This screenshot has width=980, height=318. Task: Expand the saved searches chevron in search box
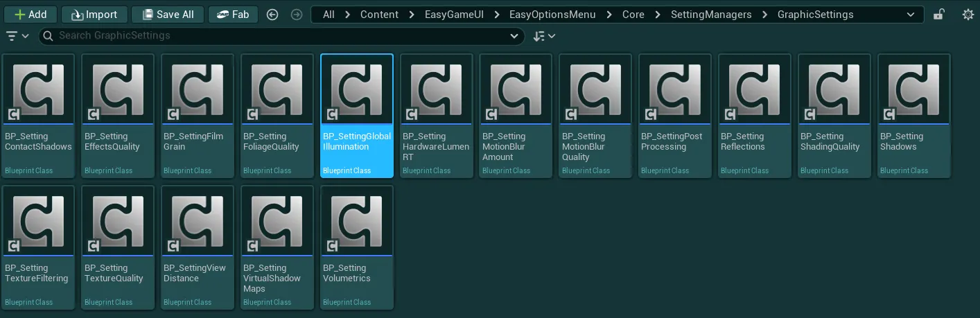pyautogui.click(x=514, y=36)
